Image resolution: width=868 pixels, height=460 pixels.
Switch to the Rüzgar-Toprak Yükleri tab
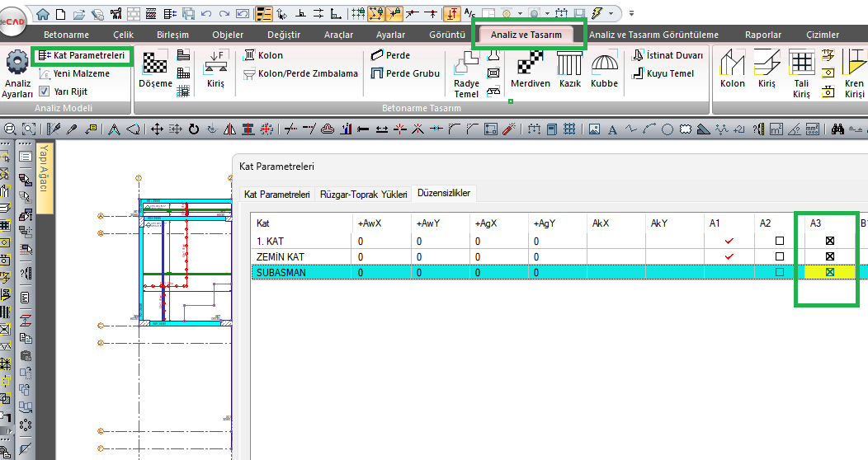coord(364,195)
